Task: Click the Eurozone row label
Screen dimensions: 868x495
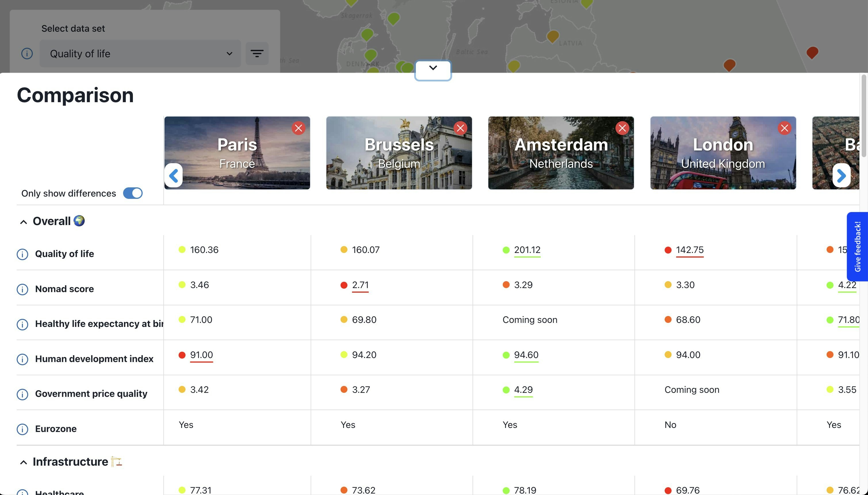Action: (x=56, y=429)
